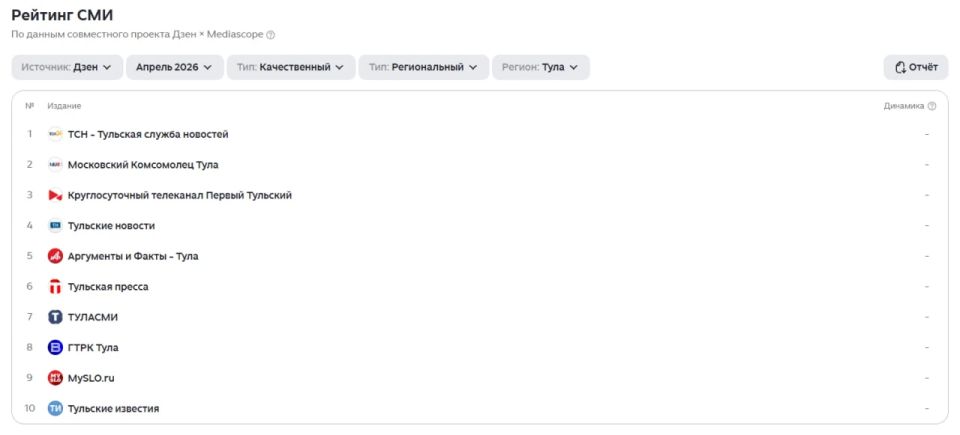Click the Первый Тульский red logo icon
The width and height of the screenshot is (960, 435).
tap(55, 195)
